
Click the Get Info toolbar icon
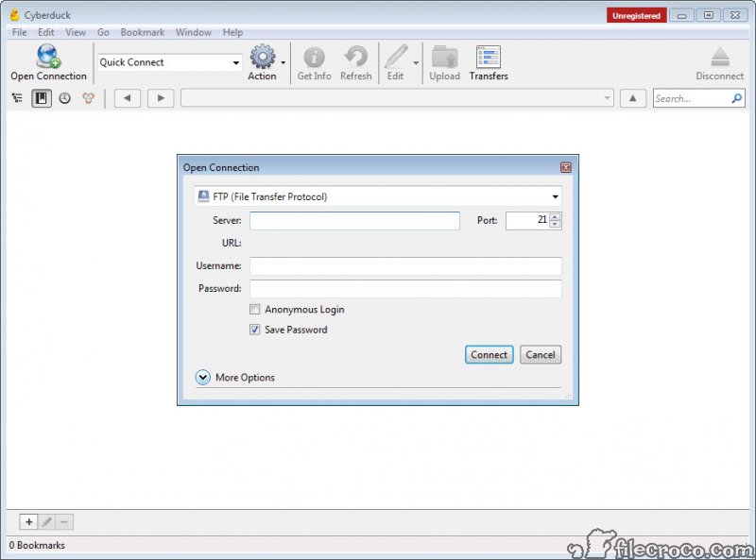(x=314, y=57)
